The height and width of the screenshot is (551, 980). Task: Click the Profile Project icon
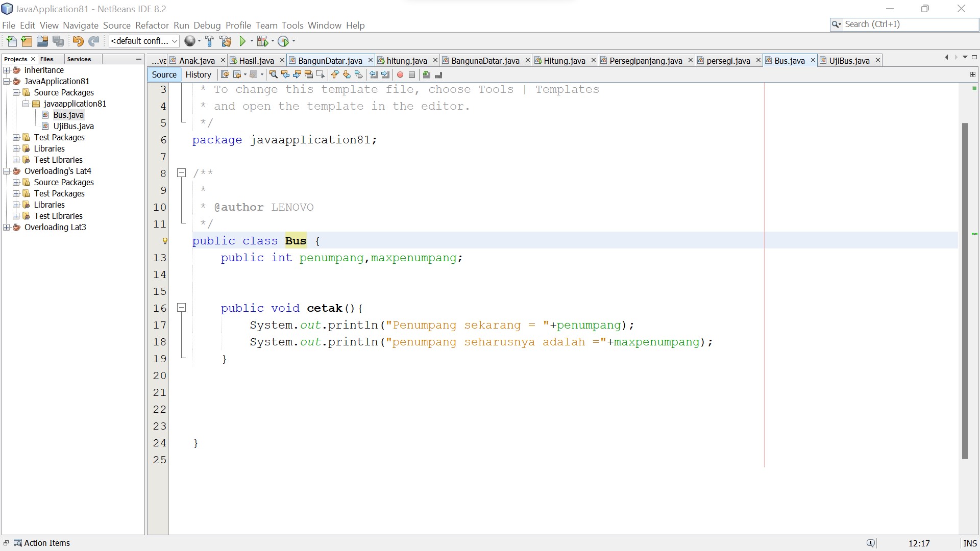click(283, 41)
